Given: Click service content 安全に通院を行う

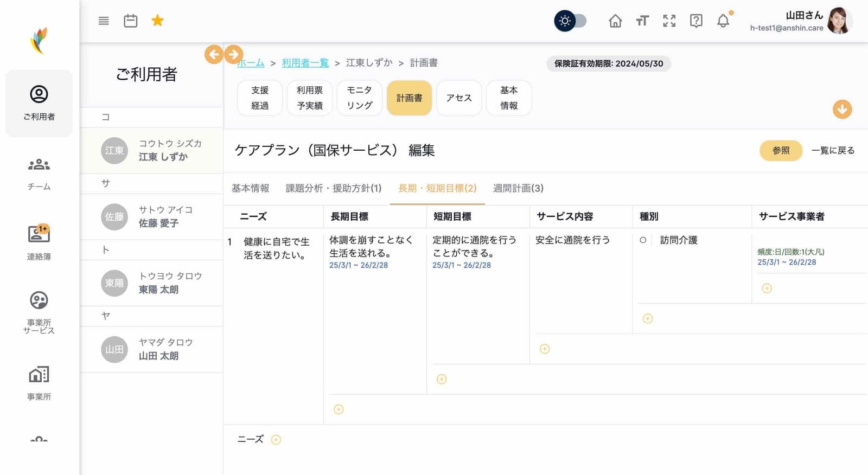Looking at the screenshot, I should [x=573, y=240].
